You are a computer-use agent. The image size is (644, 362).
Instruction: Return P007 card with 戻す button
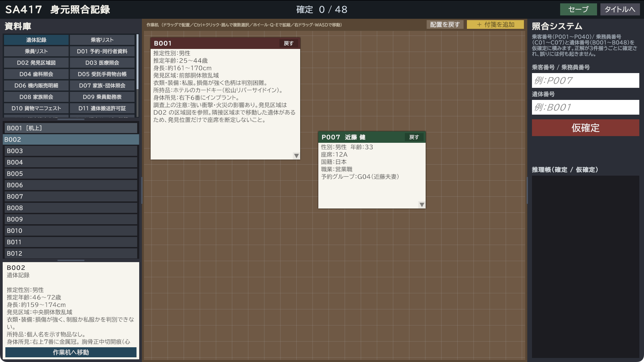[414, 137]
